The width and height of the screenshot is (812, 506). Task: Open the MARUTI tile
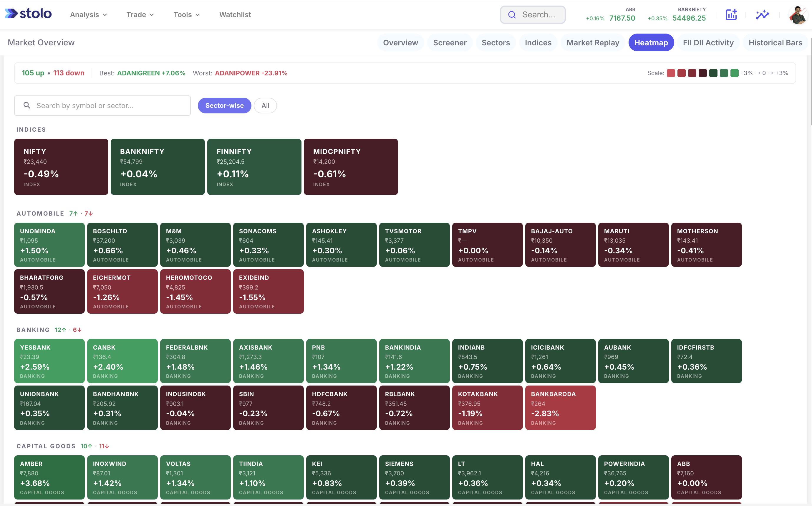633,245
